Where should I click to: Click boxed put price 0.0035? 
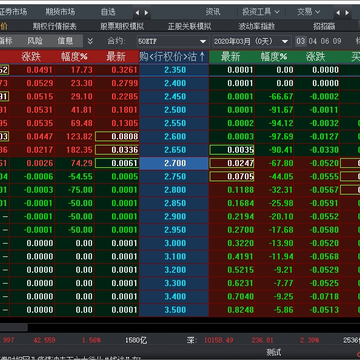click(232, 150)
